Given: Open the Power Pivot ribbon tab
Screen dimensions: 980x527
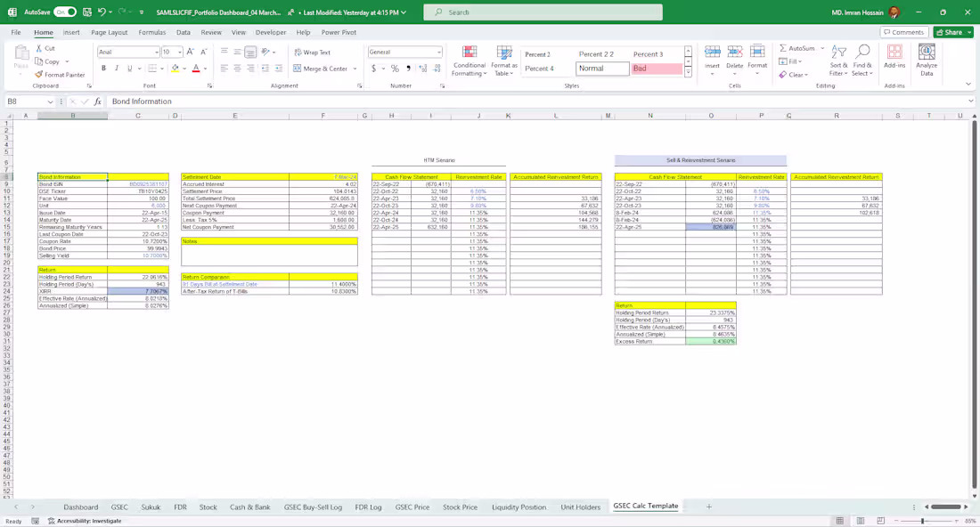Looking at the screenshot, I should point(339,32).
